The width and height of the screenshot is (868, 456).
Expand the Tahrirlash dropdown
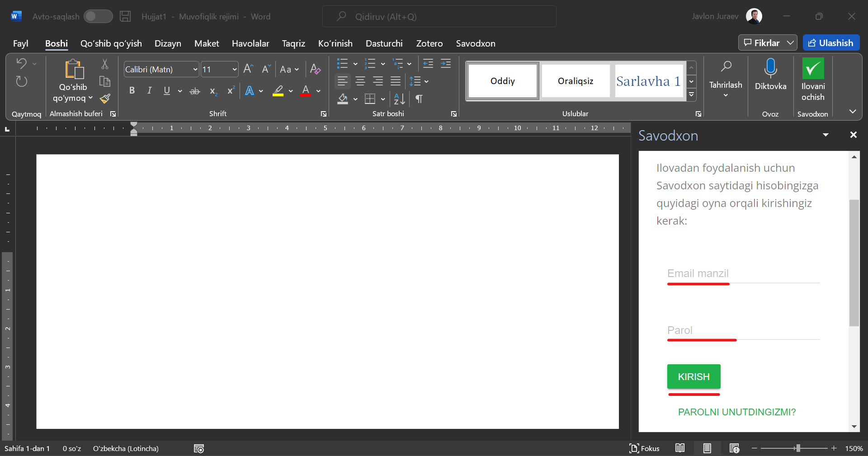coord(725,85)
